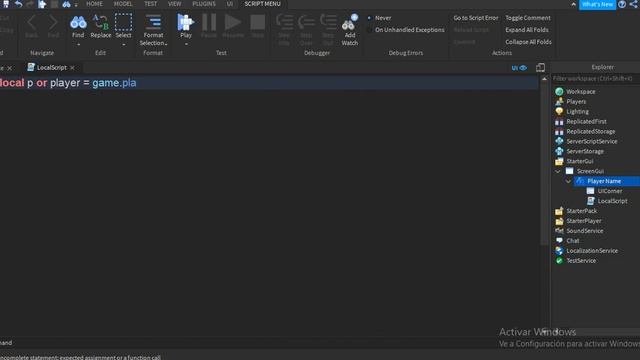Click Go to Script Error
This screenshot has height=360, width=640.
(476, 18)
